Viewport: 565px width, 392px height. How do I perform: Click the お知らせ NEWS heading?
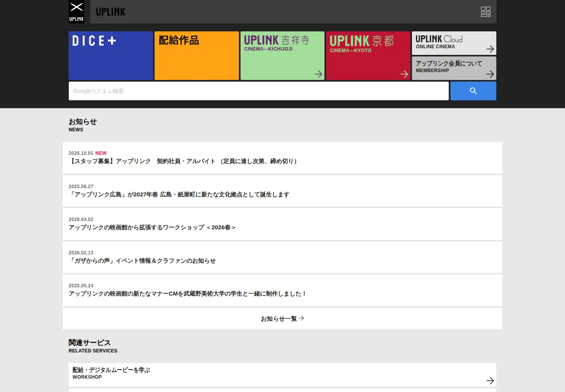tap(82, 125)
